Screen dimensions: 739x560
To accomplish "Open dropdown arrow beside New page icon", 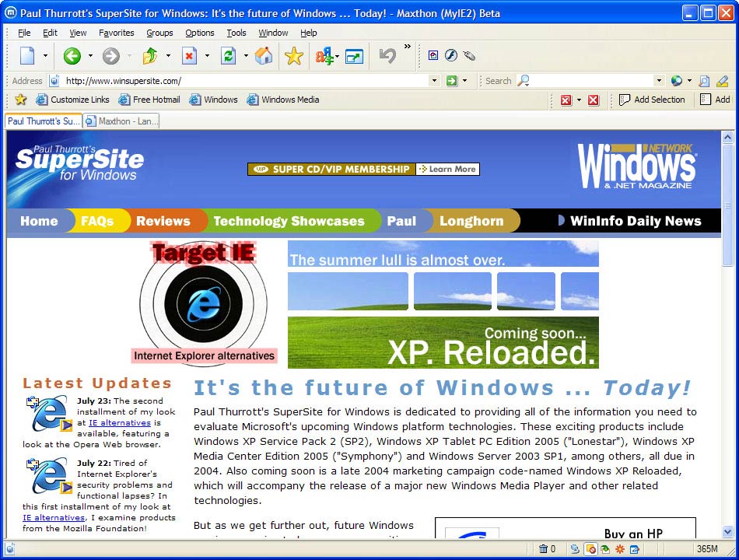I will tap(45, 56).
